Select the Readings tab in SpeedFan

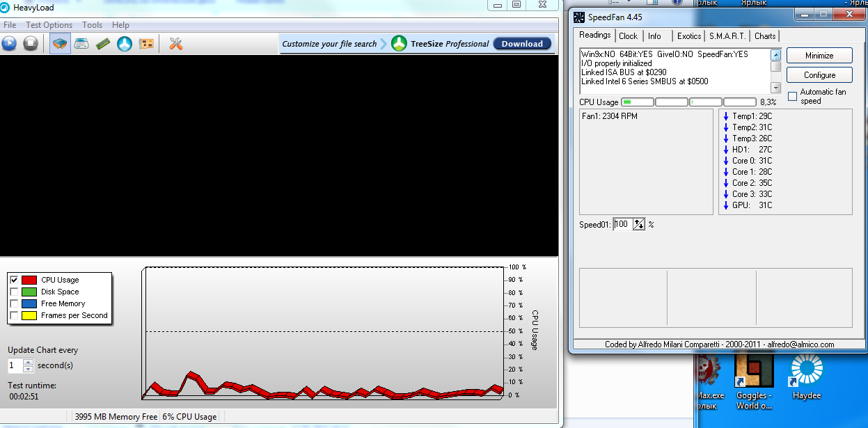tap(594, 35)
